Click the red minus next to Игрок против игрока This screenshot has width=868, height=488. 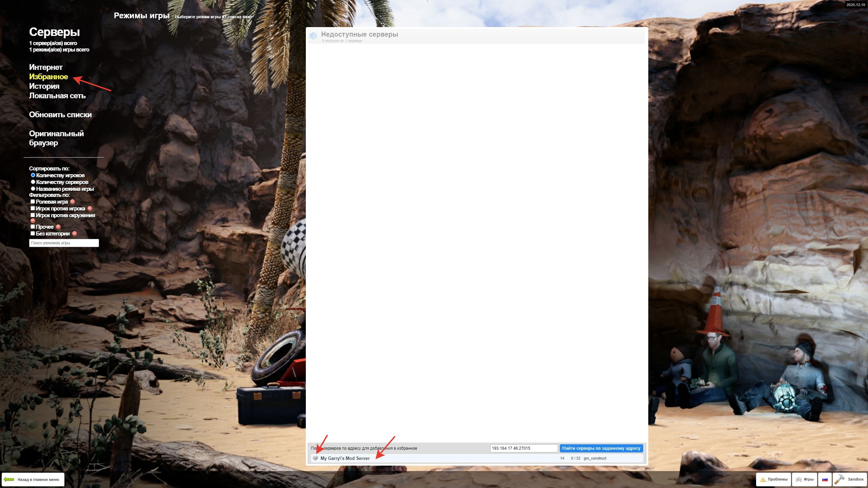tap(90, 208)
